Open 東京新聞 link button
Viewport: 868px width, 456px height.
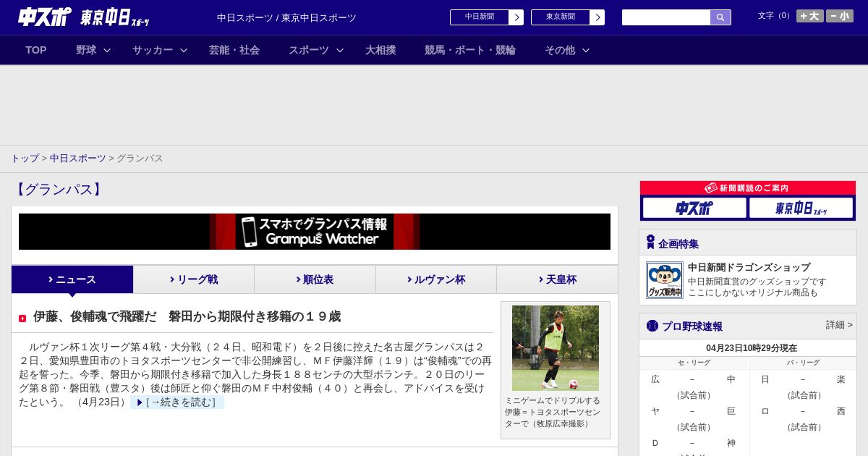(560, 17)
